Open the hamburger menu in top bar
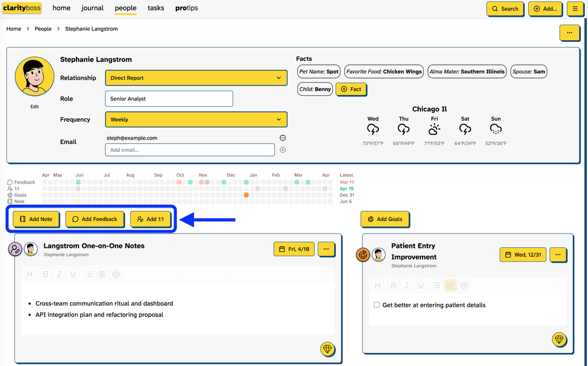The width and height of the screenshot is (588, 366). click(574, 9)
